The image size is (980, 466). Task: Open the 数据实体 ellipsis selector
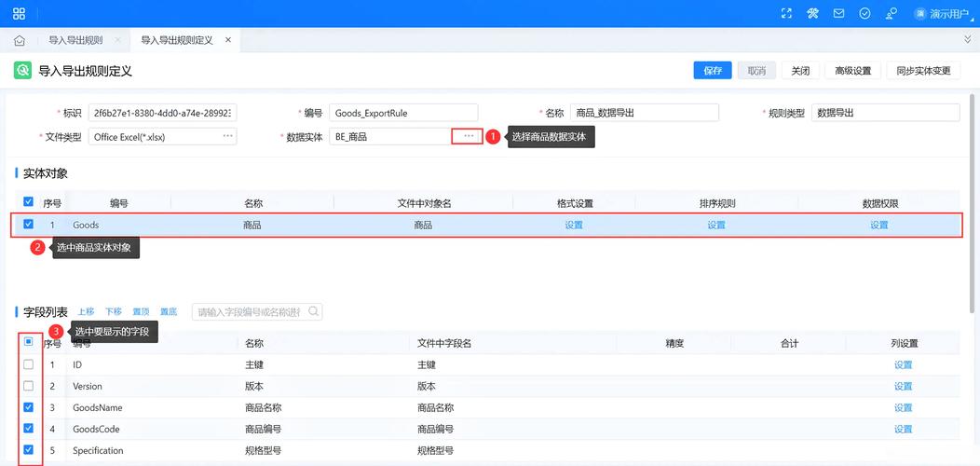[x=469, y=136]
